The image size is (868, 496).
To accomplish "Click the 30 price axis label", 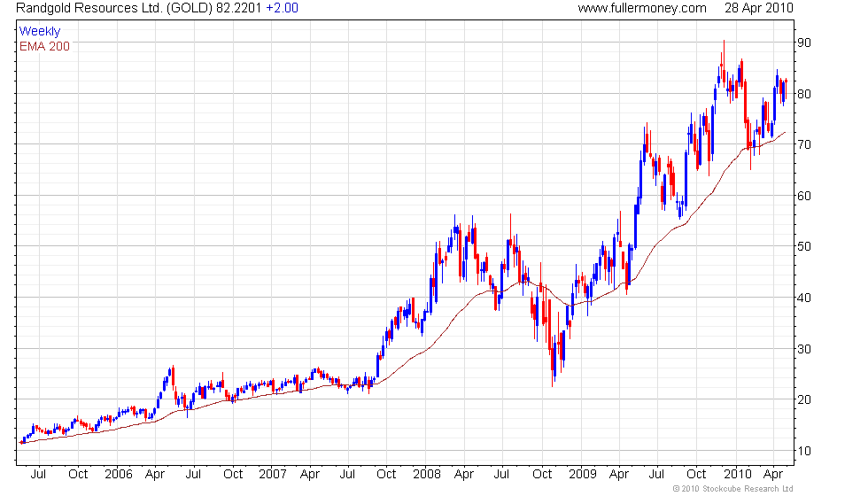I will [804, 349].
